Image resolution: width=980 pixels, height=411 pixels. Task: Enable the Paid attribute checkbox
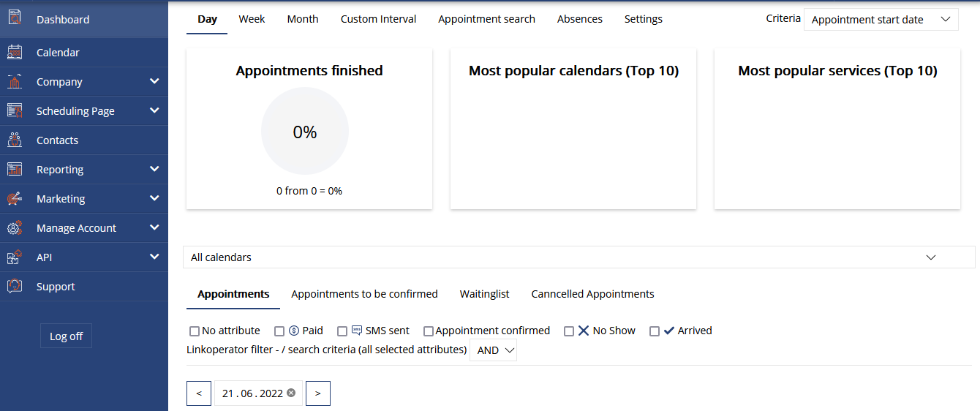[x=279, y=331]
